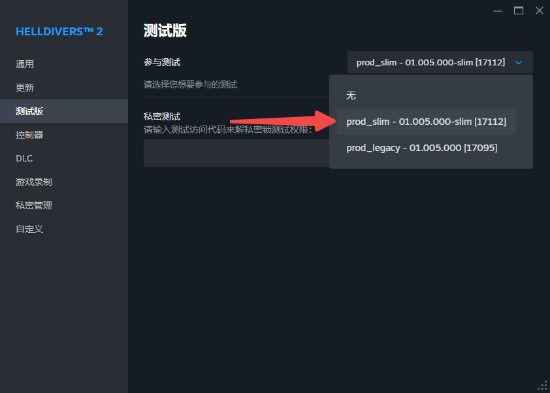The image size is (550, 393).
Task: Choose the 无 option in list
Action: click(426, 95)
